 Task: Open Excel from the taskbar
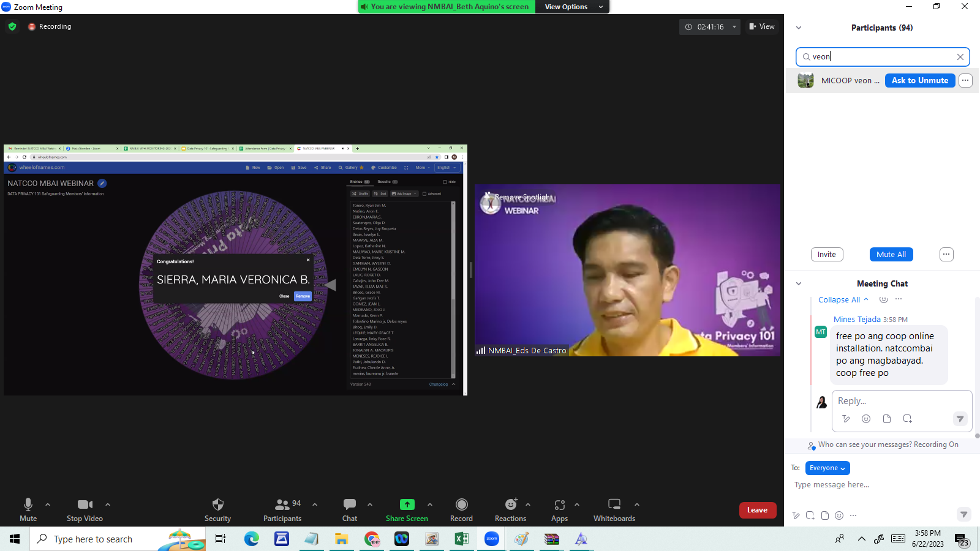point(461,539)
